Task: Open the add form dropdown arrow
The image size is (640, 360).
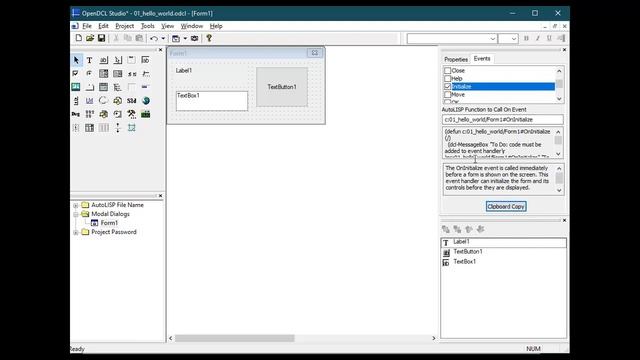Action: 185,38
